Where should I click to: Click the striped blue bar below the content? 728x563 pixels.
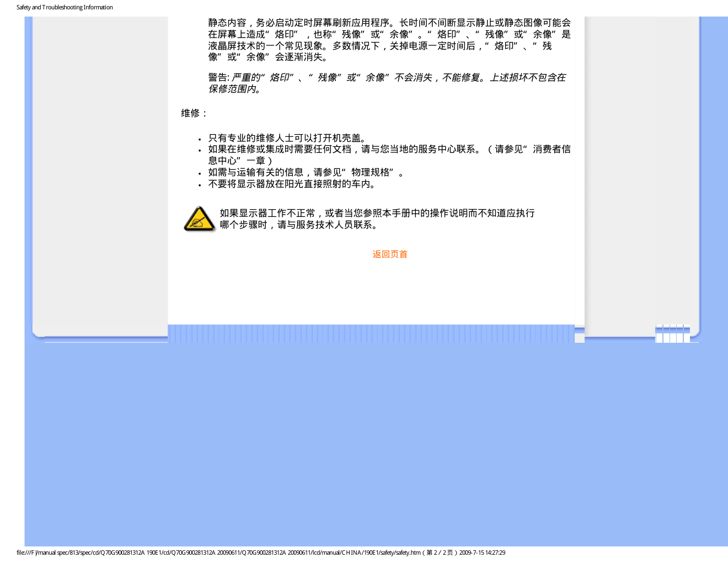click(371, 333)
